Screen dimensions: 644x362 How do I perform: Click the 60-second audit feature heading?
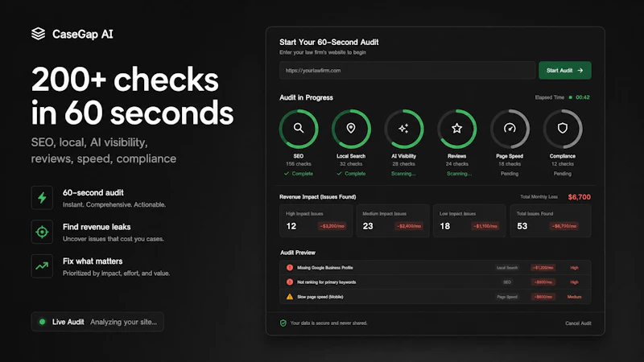coord(93,192)
